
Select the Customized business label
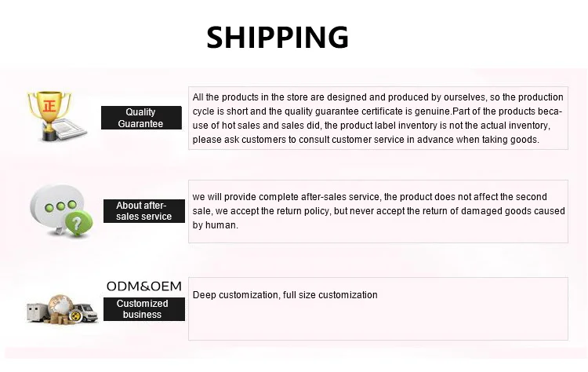pos(143,309)
